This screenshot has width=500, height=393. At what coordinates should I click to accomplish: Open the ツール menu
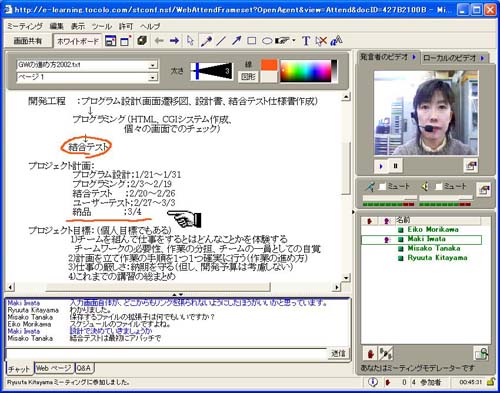point(102,26)
